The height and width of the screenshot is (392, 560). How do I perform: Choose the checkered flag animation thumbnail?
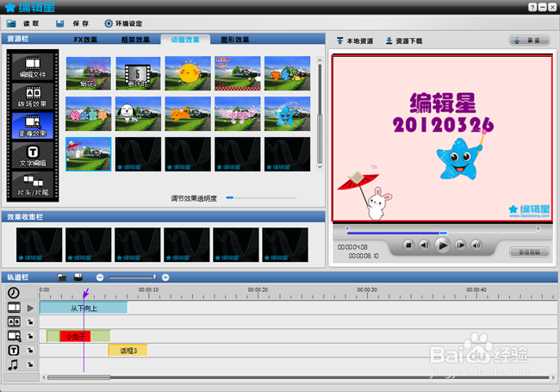point(238,73)
